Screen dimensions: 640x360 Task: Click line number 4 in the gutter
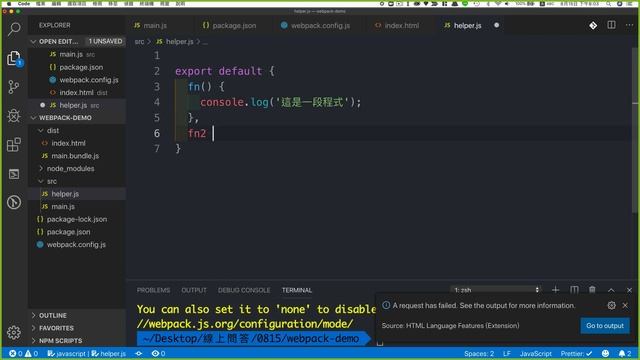pos(157,102)
